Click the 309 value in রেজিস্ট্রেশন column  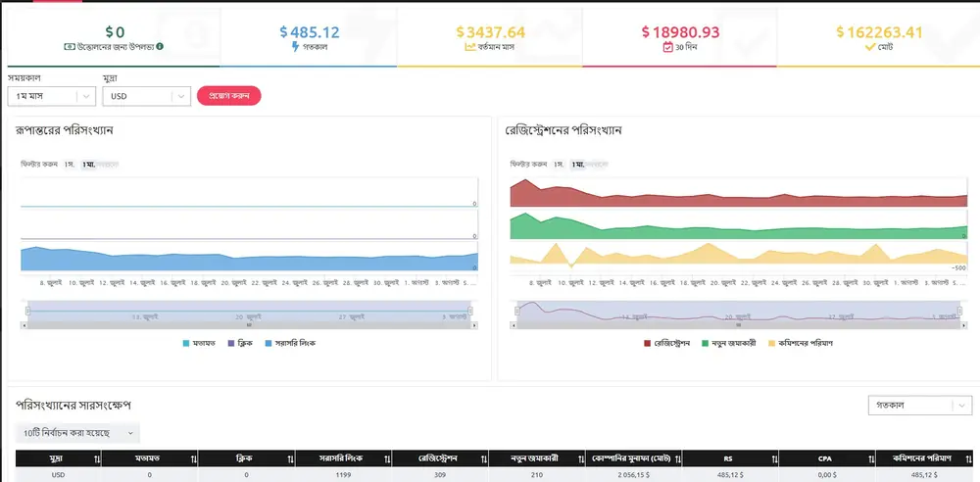coord(440,475)
